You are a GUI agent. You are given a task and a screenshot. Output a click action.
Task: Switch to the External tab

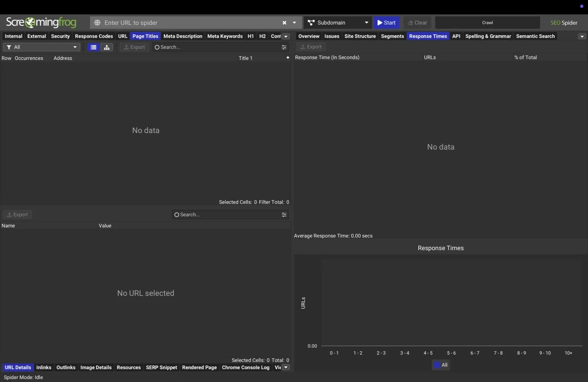pyautogui.click(x=36, y=36)
